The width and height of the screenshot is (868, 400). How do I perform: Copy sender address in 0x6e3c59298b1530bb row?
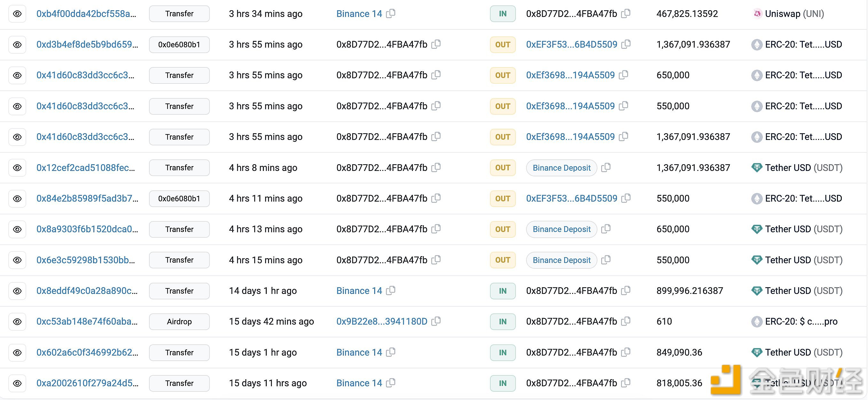[x=436, y=260]
